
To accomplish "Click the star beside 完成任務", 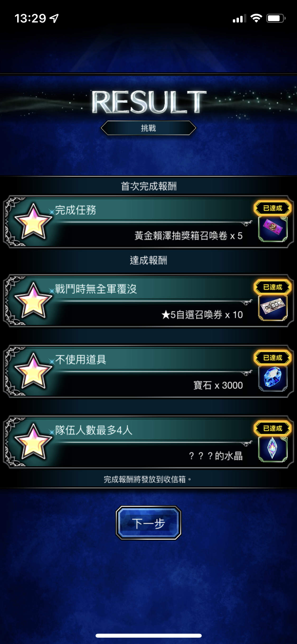I will click(33, 222).
